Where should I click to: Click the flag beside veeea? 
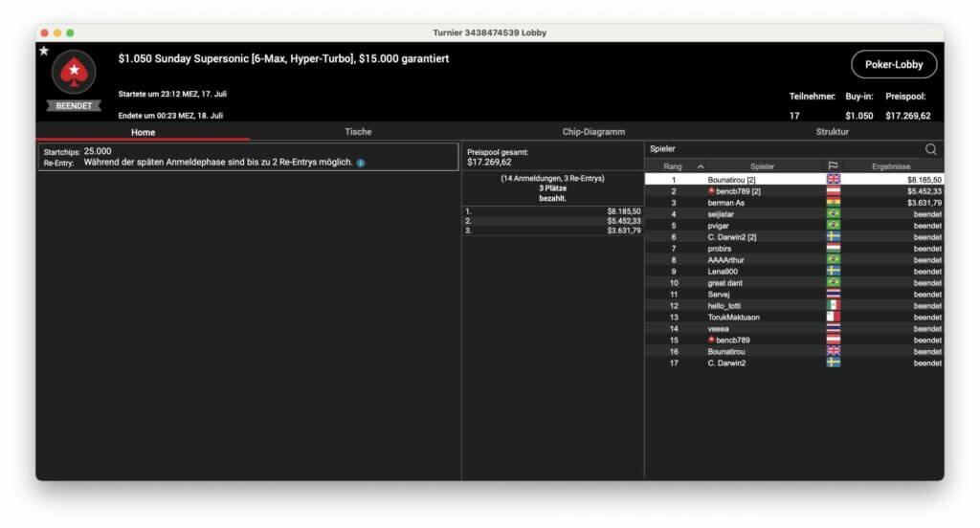(x=834, y=329)
